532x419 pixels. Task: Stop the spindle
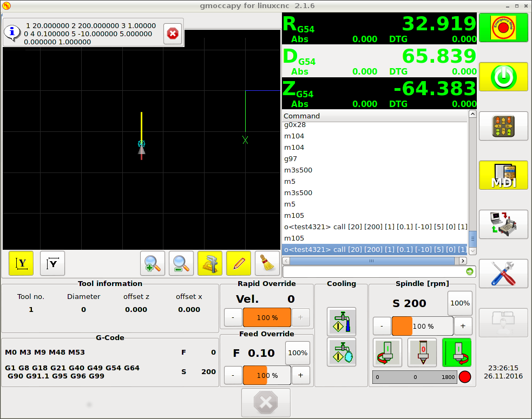click(x=422, y=353)
